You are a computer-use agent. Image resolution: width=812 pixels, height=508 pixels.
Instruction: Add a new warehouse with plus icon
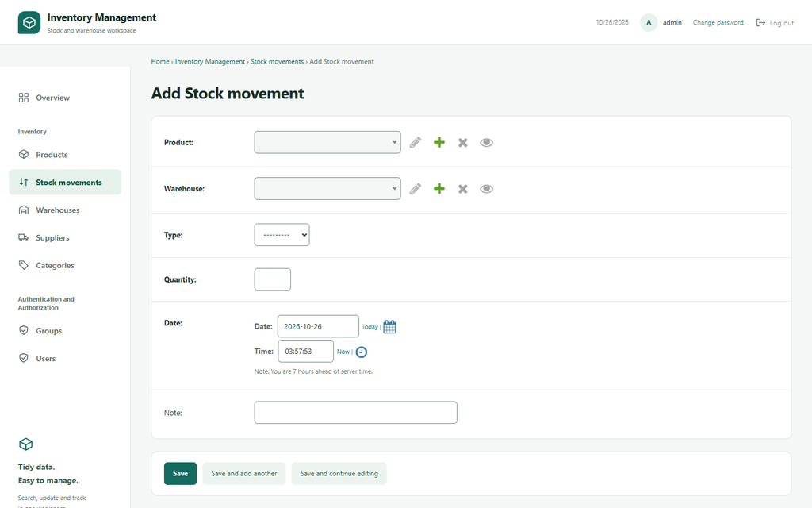click(x=439, y=189)
